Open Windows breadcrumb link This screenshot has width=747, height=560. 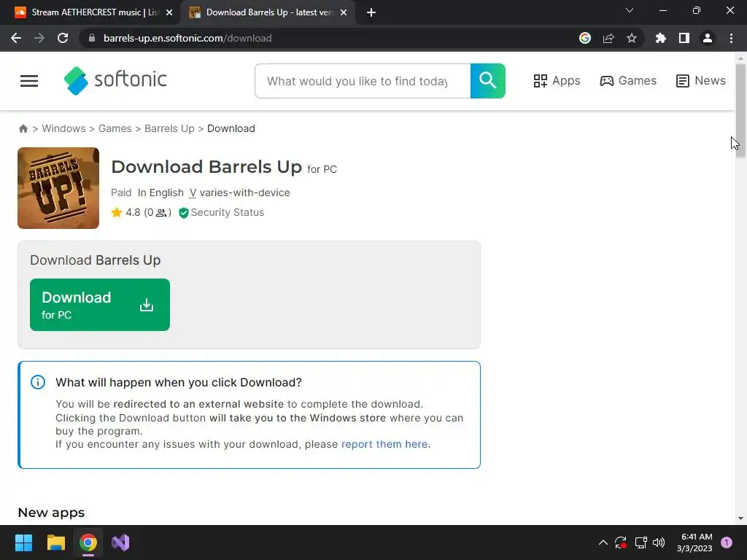64,128
